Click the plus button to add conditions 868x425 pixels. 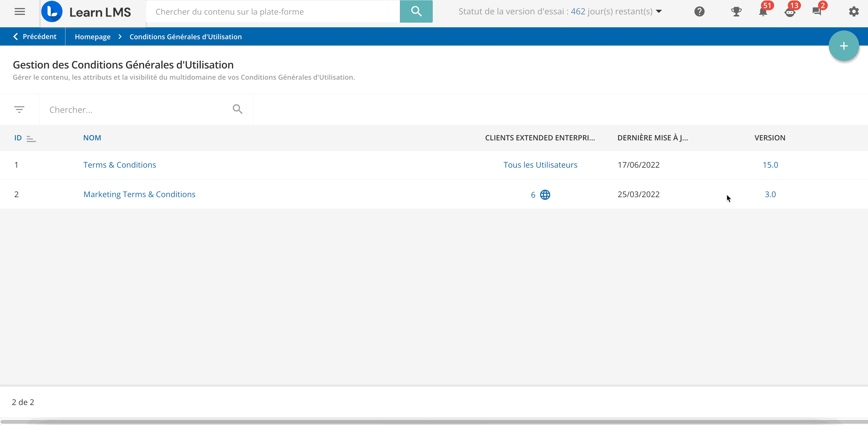(x=843, y=46)
